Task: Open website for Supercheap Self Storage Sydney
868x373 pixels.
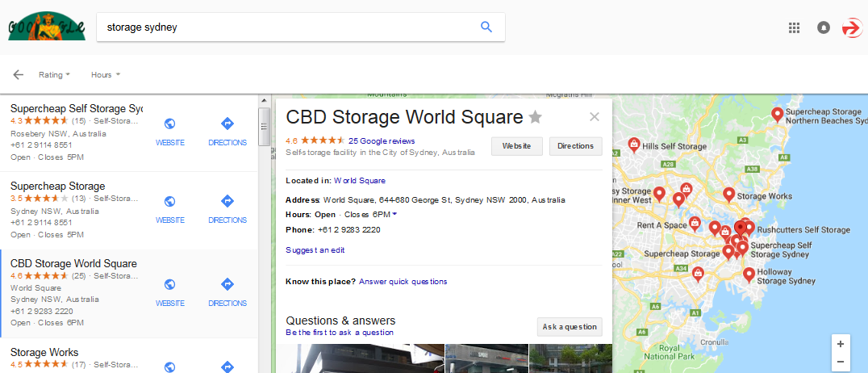Action: tap(170, 132)
